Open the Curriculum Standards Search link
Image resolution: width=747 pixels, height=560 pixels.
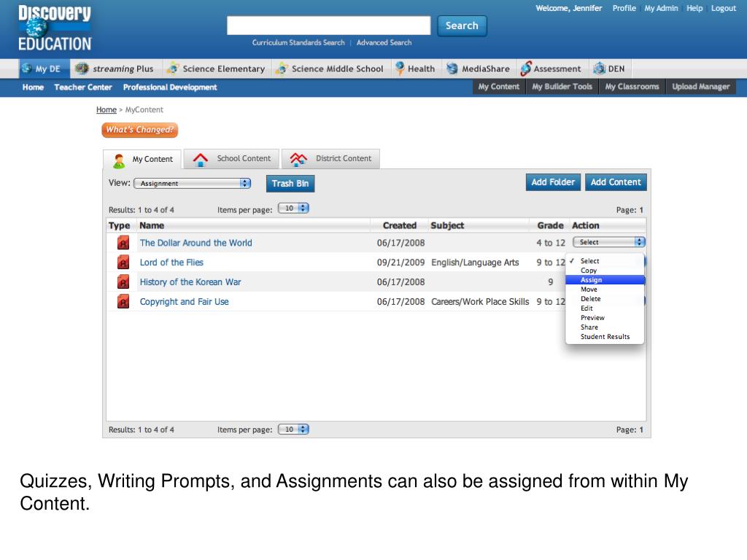click(298, 42)
